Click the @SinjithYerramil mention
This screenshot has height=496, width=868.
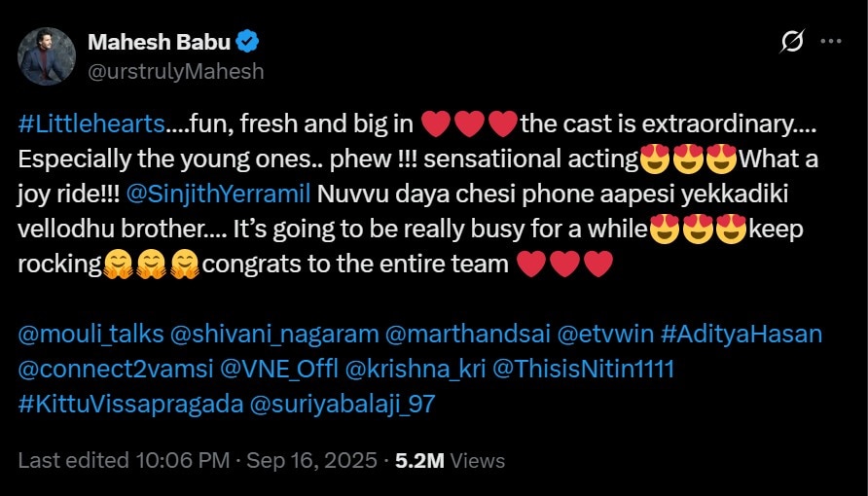[x=218, y=195]
